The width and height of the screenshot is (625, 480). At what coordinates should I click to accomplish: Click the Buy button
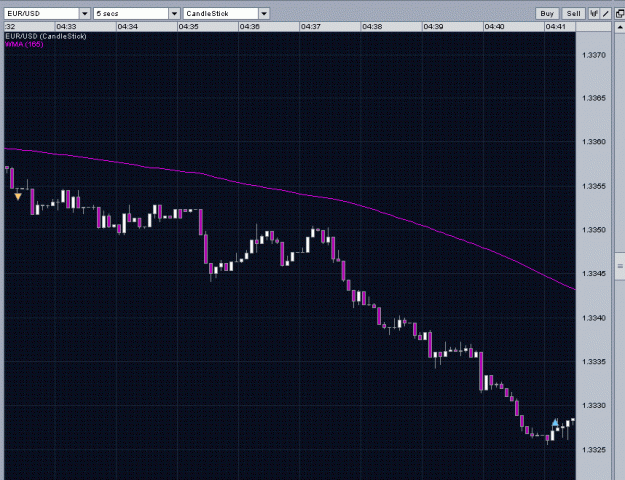point(547,14)
